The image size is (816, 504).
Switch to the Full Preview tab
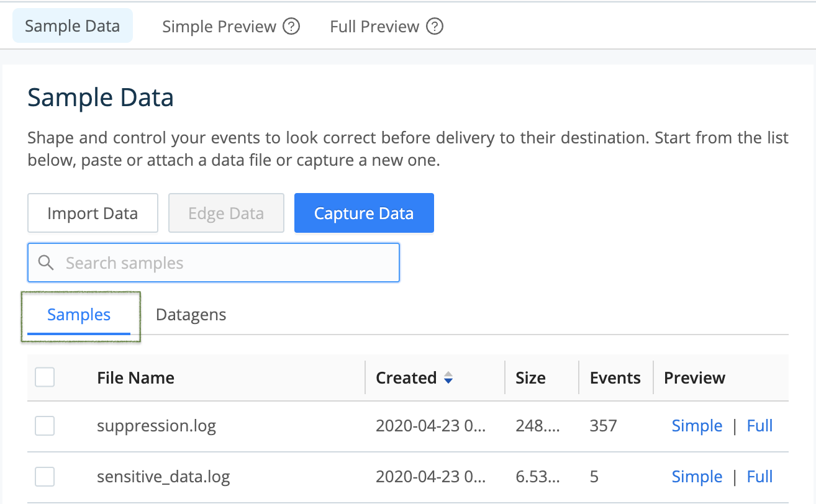[373, 26]
